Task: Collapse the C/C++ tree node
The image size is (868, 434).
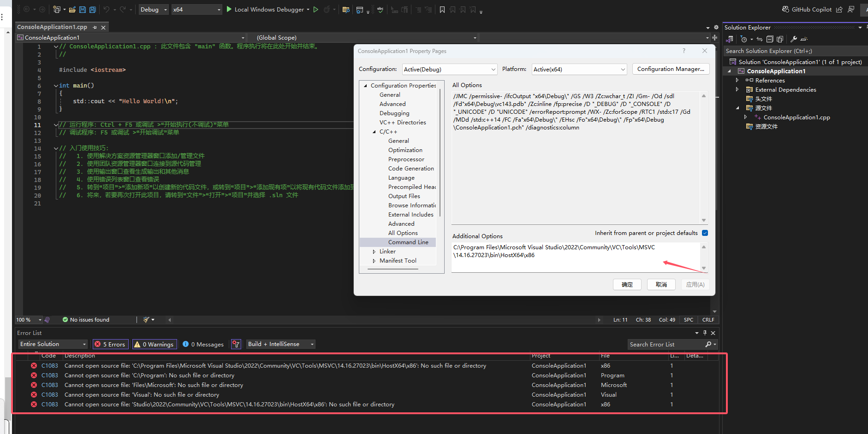Action: 374,132
